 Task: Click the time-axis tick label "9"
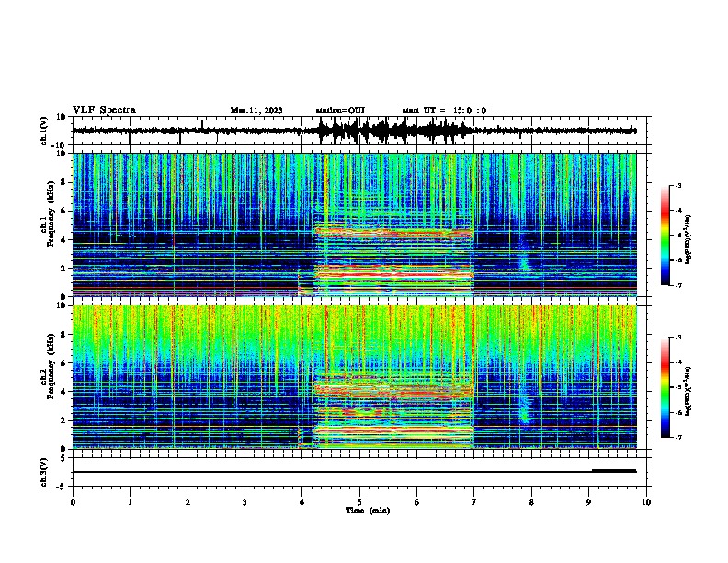(588, 502)
